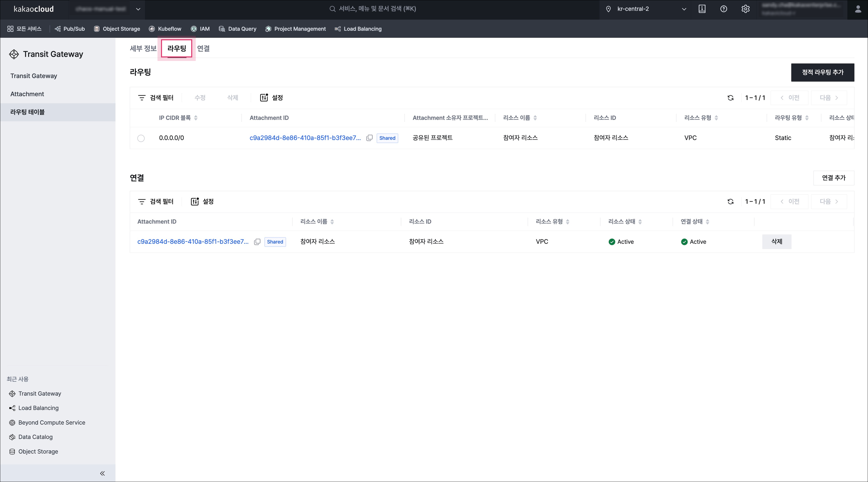This screenshot has width=868, height=482.
Task: Sort the 연결 상태 column
Action: (707, 222)
